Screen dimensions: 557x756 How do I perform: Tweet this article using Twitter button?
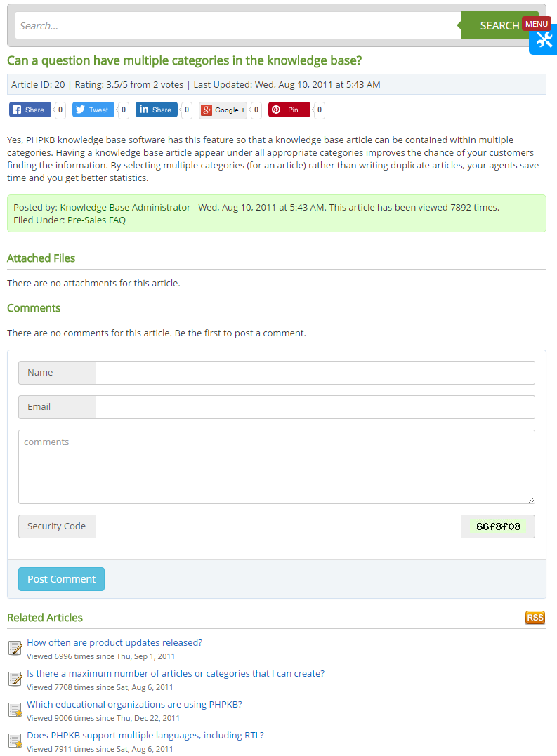(93, 110)
